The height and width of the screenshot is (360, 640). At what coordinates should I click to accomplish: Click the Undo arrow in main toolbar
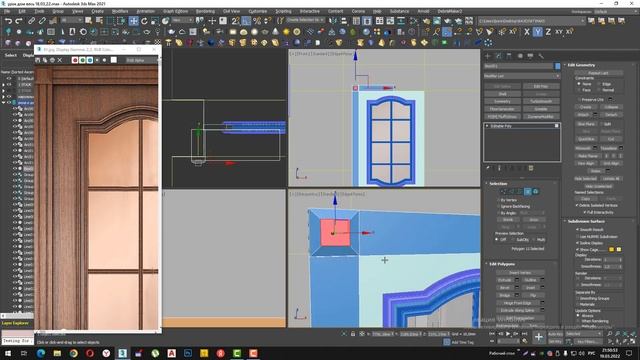coord(8,21)
